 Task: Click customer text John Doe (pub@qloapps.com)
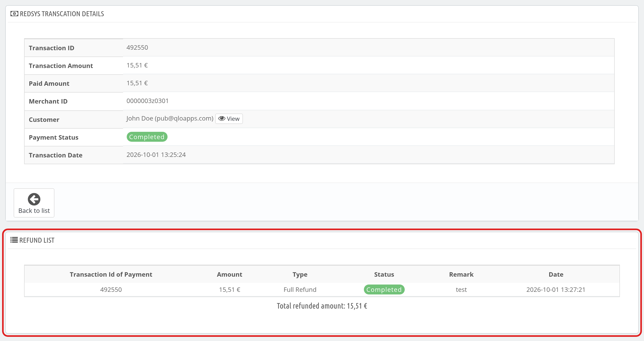pyautogui.click(x=170, y=118)
